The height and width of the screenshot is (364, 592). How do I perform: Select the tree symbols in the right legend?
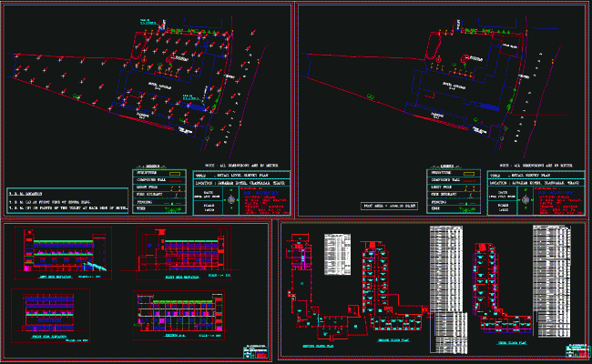pos(467,209)
